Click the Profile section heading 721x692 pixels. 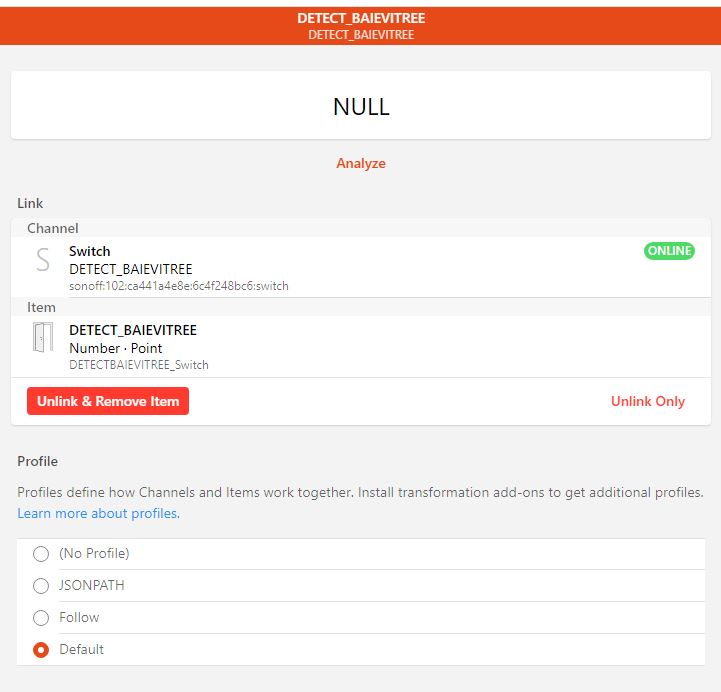click(x=38, y=461)
